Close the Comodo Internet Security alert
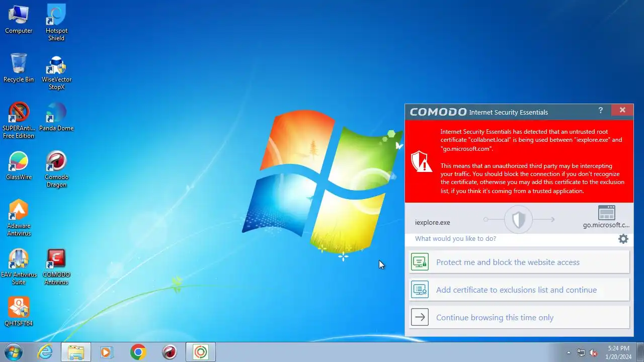This screenshot has width=644, height=362. click(622, 110)
